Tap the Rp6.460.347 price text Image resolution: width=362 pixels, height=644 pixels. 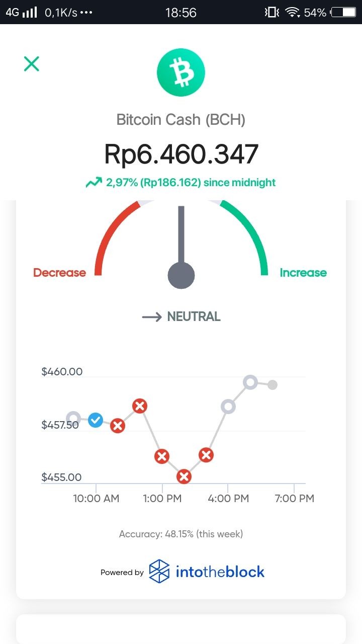coord(181,154)
